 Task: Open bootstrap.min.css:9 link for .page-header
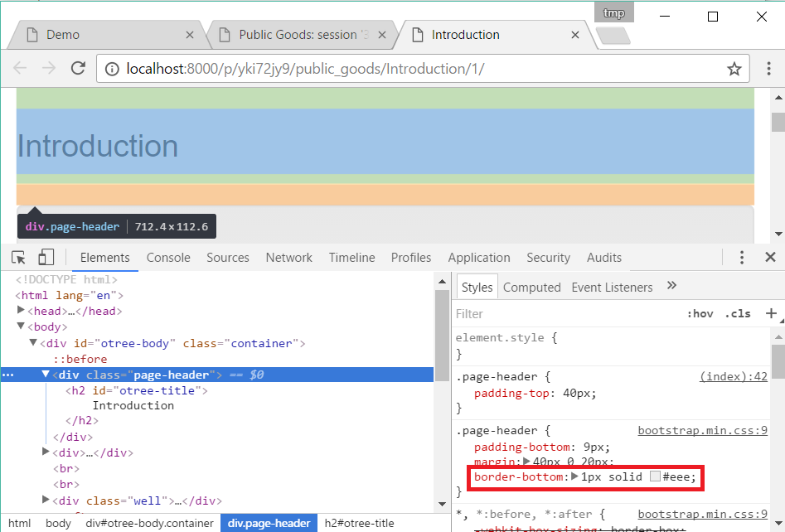(702, 430)
